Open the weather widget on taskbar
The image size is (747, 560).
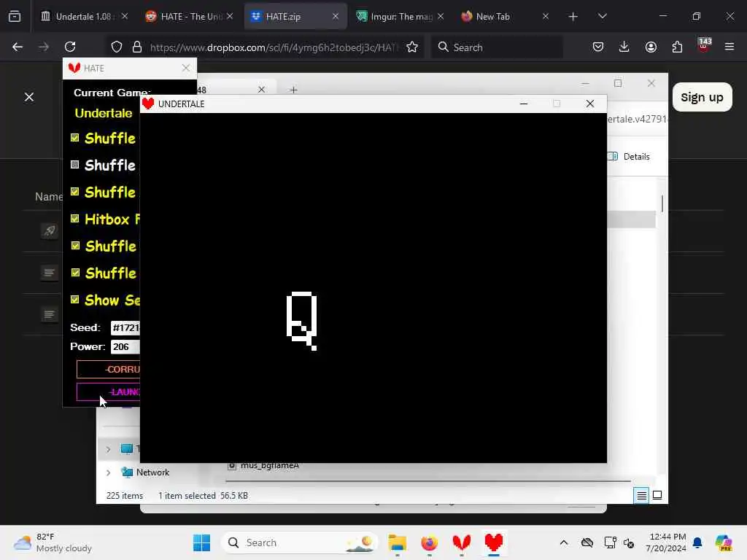point(53,542)
